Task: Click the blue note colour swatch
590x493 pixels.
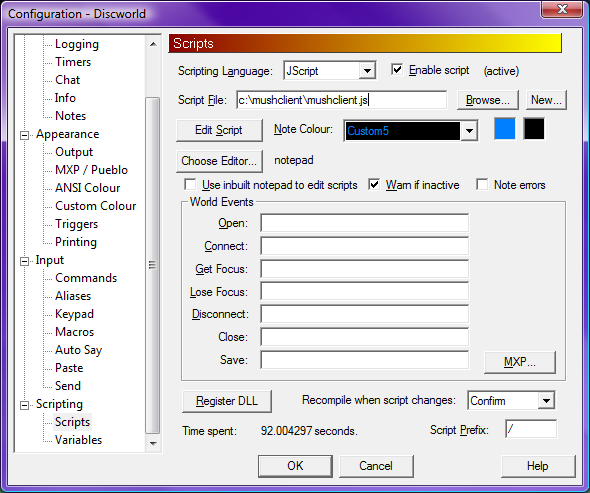Action: tap(505, 129)
